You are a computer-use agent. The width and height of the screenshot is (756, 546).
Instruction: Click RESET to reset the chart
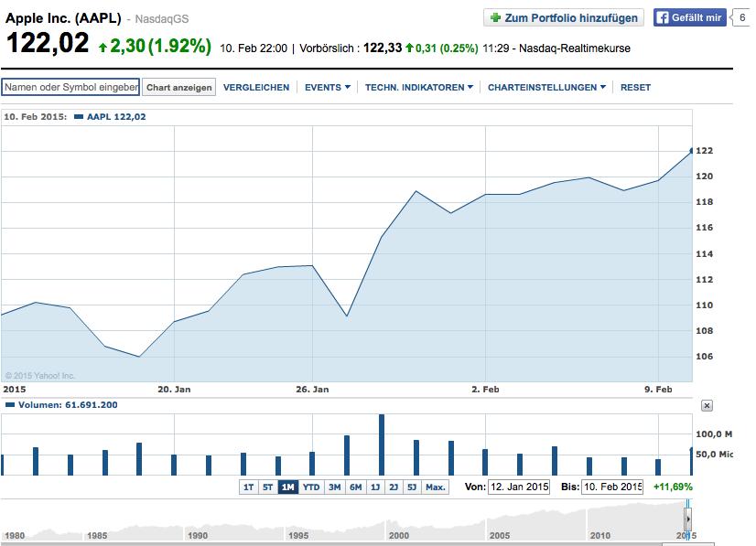pyautogui.click(x=635, y=87)
